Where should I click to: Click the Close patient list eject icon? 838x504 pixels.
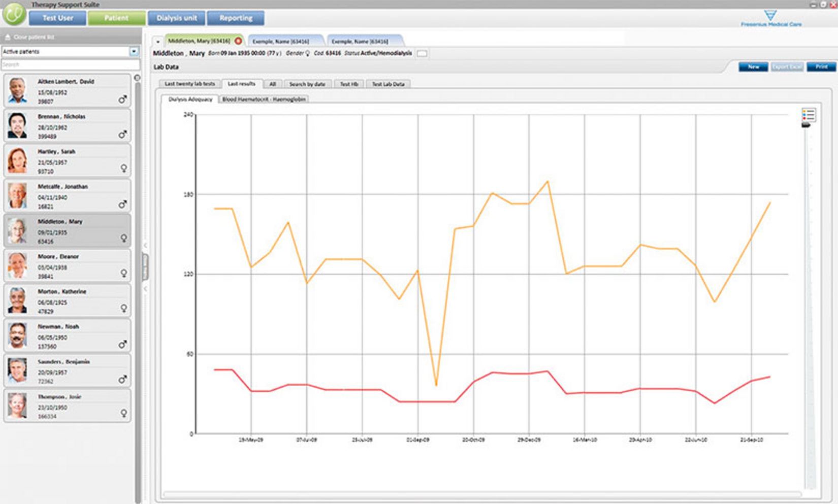coord(8,37)
